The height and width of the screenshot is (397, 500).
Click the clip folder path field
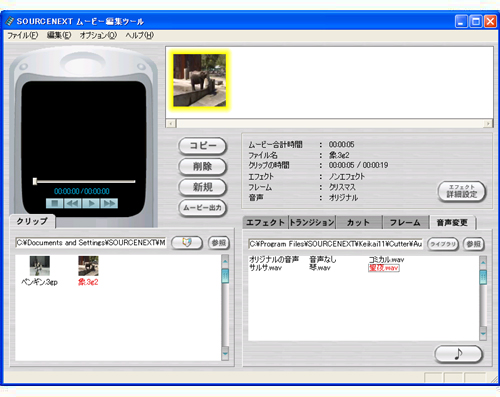point(91,243)
